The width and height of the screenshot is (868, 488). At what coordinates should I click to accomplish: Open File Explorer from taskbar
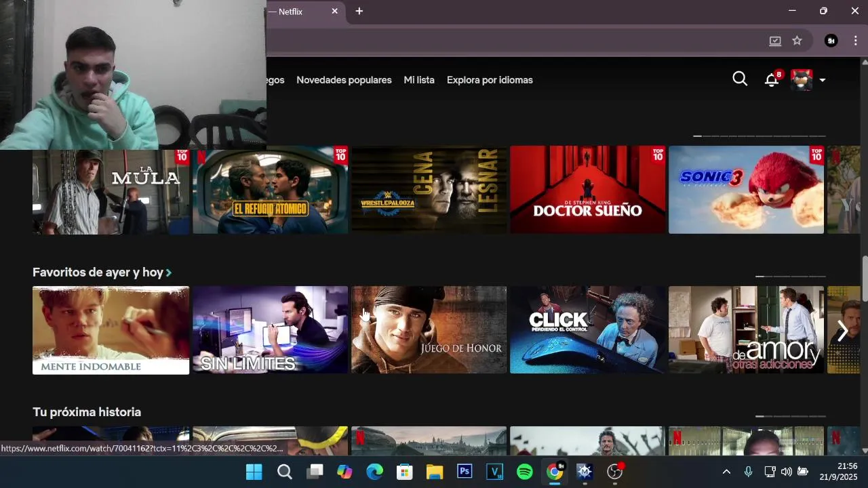click(x=435, y=472)
